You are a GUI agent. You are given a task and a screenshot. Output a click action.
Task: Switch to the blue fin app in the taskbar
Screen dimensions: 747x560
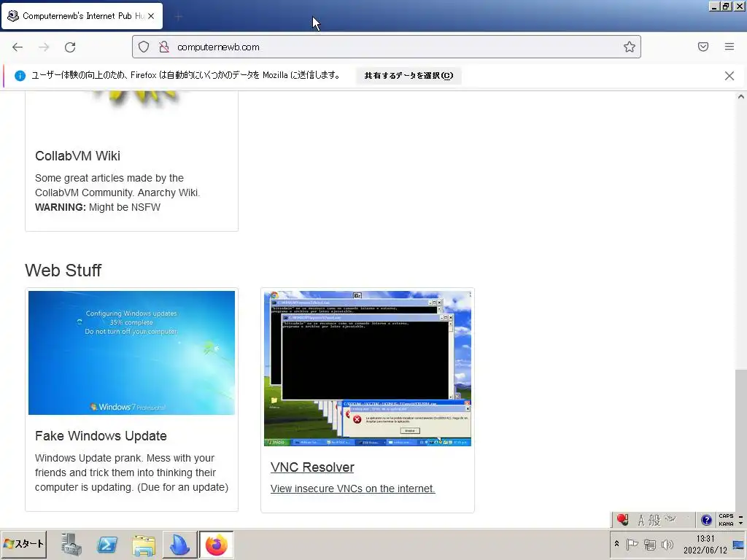(179, 544)
